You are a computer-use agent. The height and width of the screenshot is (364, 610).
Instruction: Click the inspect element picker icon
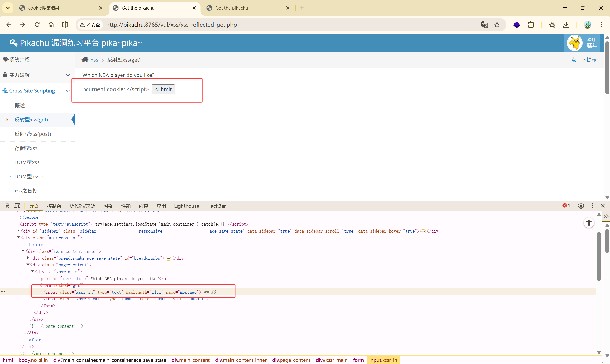click(6, 206)
